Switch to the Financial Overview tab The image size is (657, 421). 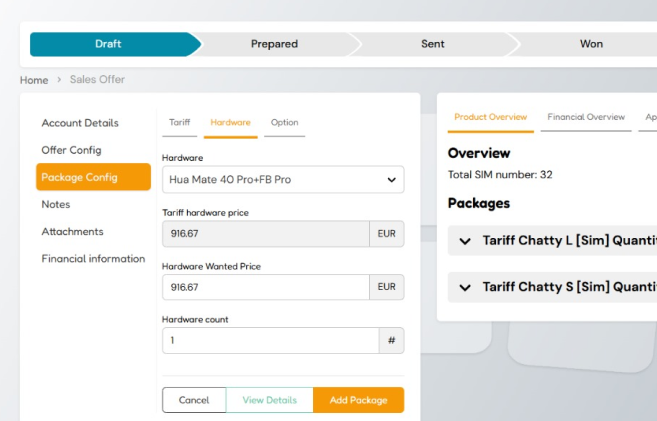(586, 117)
